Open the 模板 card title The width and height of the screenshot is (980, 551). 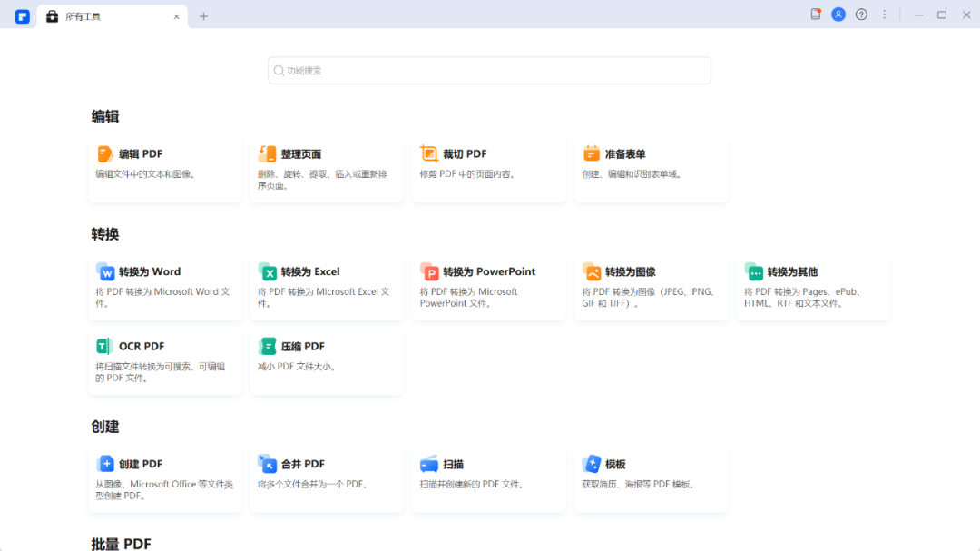pos(615,464)
